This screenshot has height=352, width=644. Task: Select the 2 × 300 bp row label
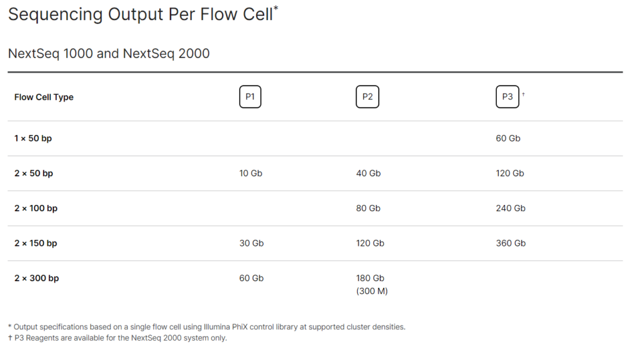click(36, 278)
